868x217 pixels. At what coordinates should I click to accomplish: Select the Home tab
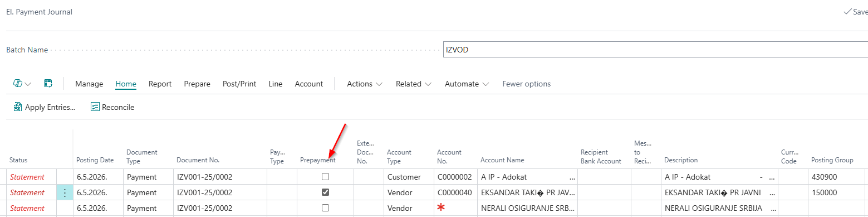tap(126, 84)
